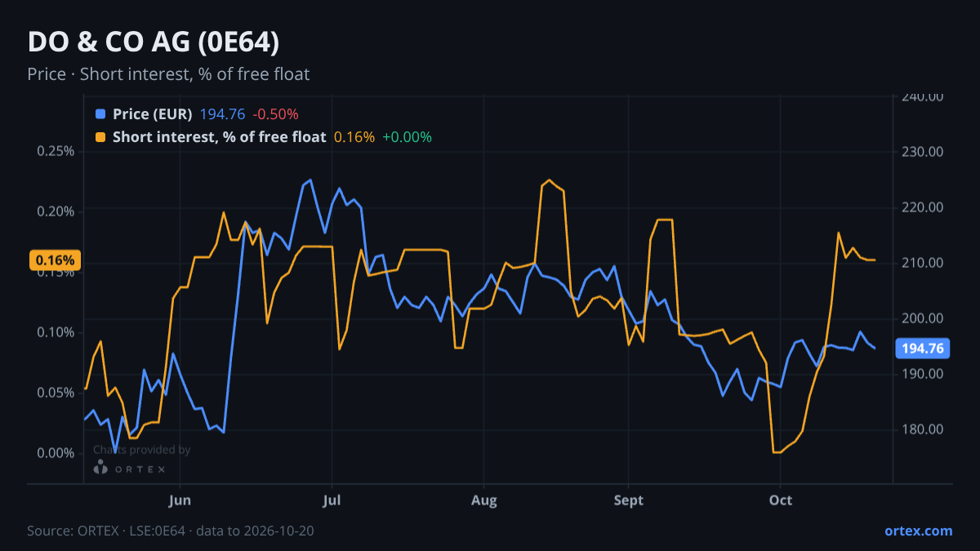
Task: Click the chart subtitle 'Price · Short interest, % of free float'
Action: [168, 74]
